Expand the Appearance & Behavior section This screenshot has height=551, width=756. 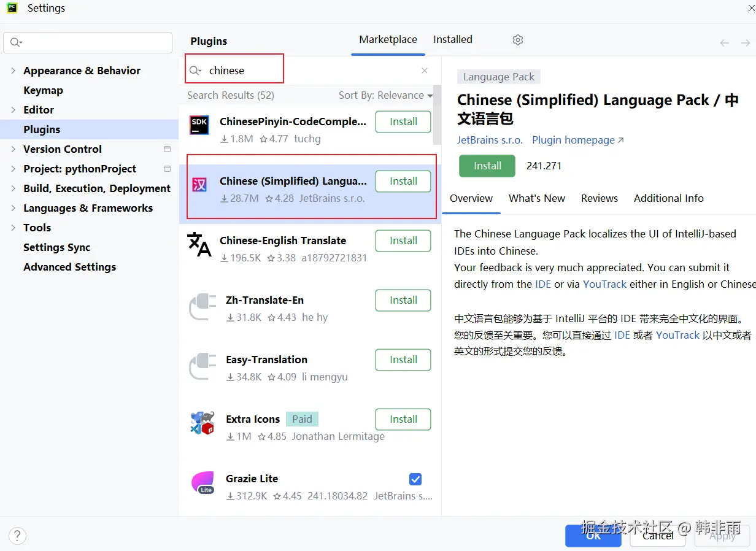point(13,71)
